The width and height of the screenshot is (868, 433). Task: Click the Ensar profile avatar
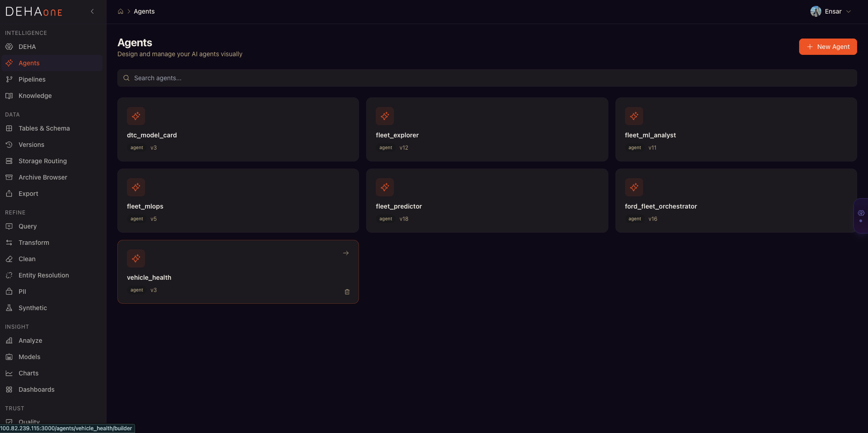click(x=815, y=11)
